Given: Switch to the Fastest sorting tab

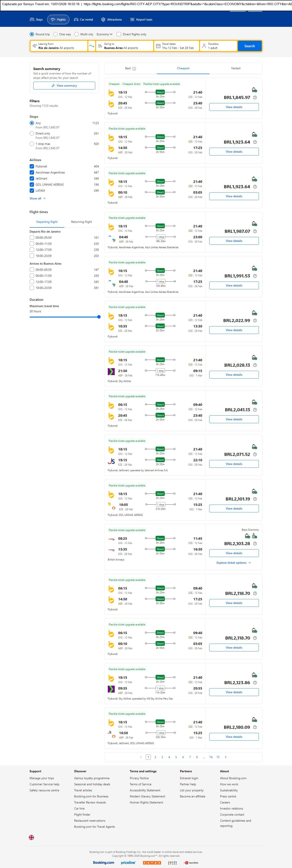Looking at the screenshot, I should pos(236,68).
